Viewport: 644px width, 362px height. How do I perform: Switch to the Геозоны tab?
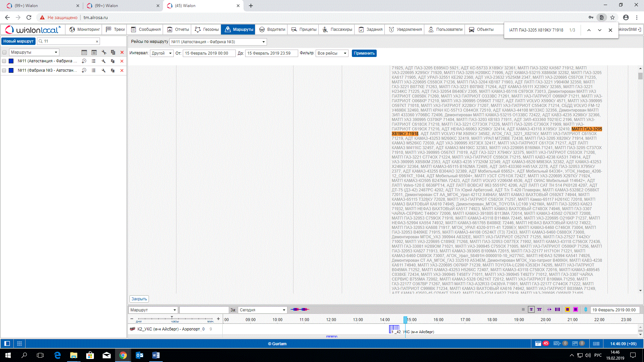pyautogui.click(x=207, y=29)
